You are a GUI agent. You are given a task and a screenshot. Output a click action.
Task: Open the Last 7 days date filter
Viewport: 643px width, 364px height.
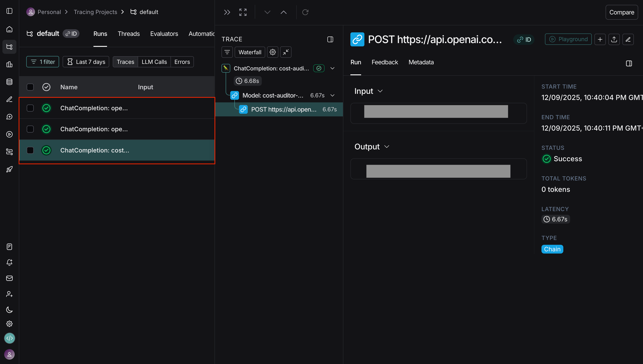(x=86, y=62)
